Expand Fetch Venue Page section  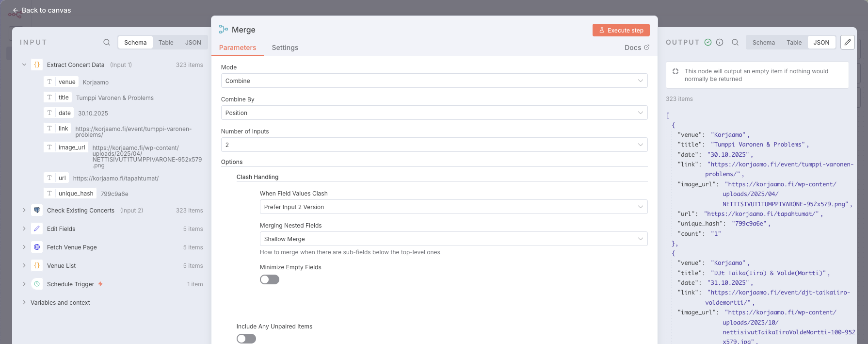click(x=24, y=247)
